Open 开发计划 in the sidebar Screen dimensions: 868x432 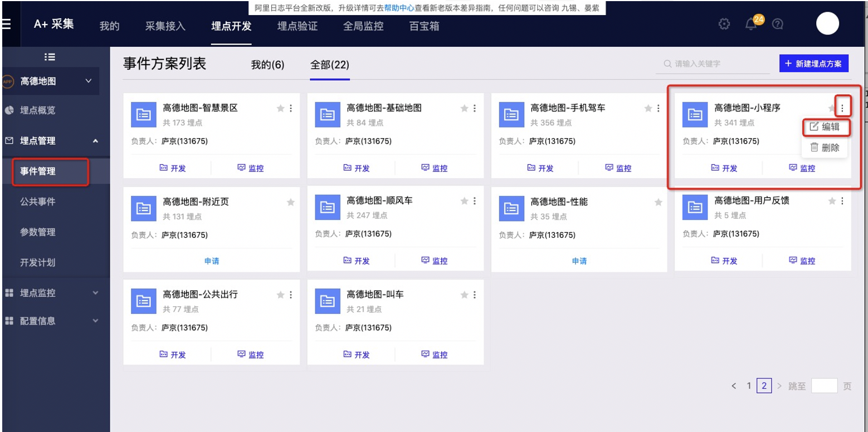coord(38,262)
